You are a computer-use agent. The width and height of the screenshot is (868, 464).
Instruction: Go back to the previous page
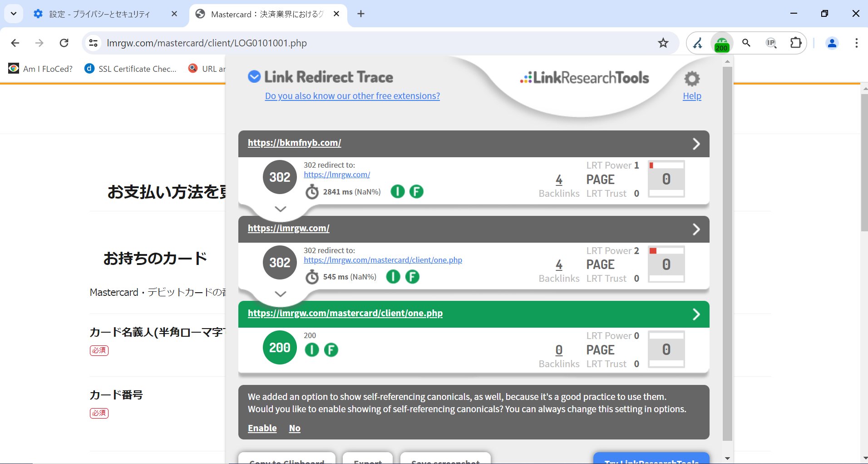(15, 43)
